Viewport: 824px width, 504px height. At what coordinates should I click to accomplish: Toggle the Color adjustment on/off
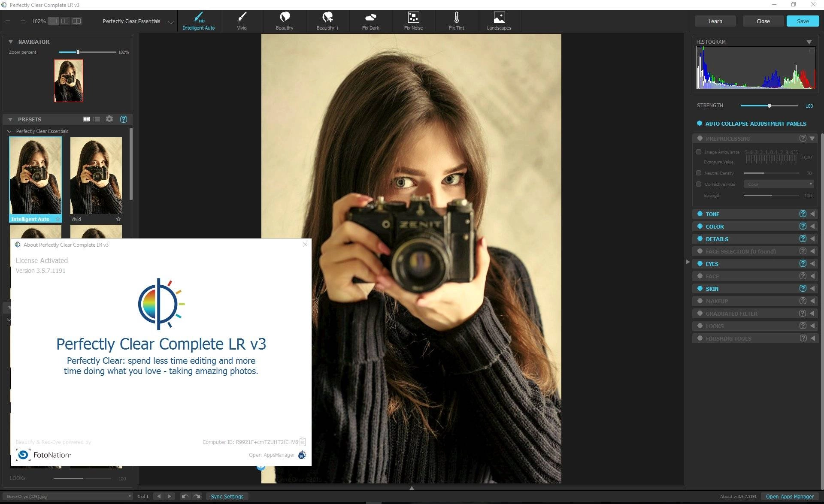tap(700, 226)
